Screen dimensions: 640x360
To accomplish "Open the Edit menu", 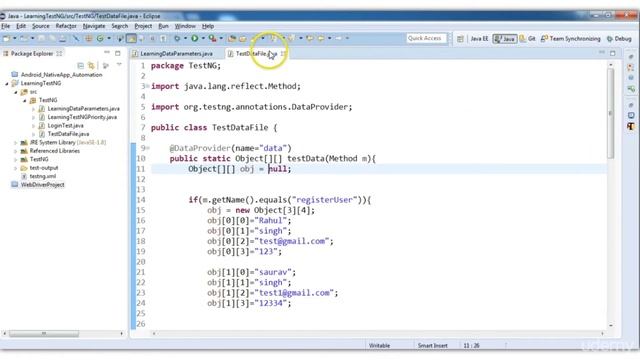I will point(21,26).
